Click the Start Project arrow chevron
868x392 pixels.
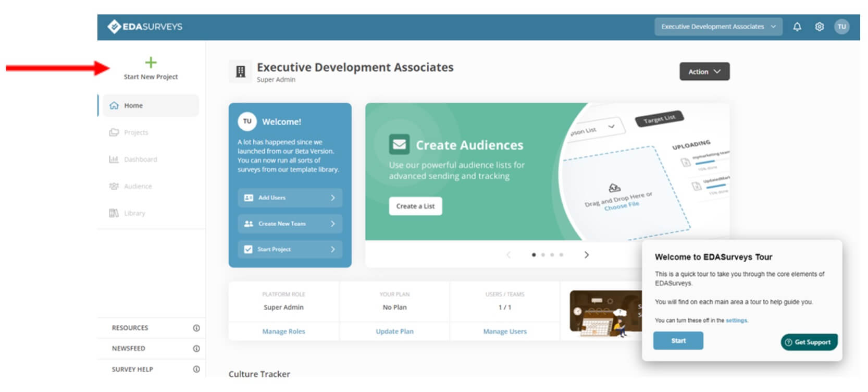[x=332, y=249]
